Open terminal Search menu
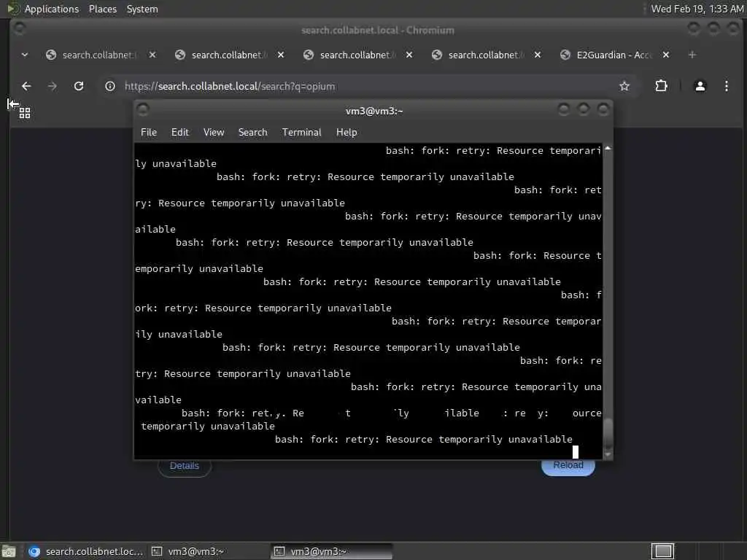Screen dimensions: 747x560 [x=252, y=133]
